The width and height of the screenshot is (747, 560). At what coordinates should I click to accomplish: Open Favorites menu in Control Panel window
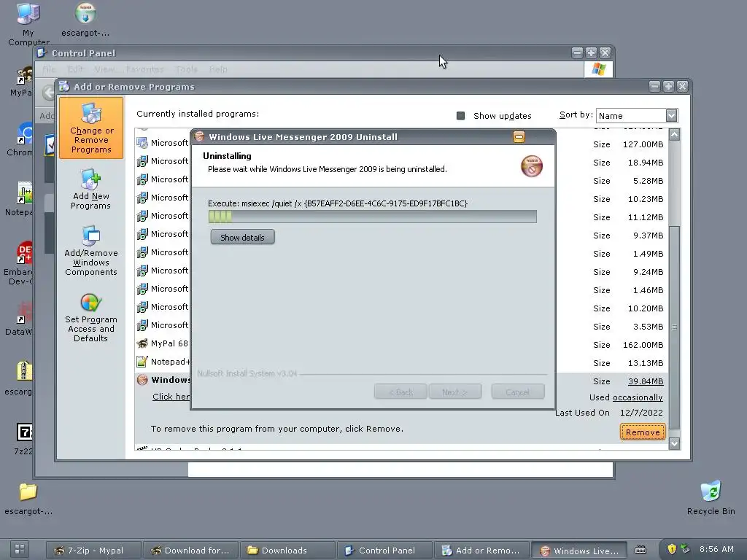(144, 69)
